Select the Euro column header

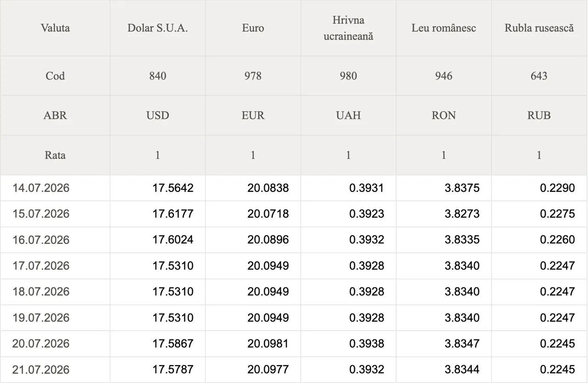click(253, 28)
